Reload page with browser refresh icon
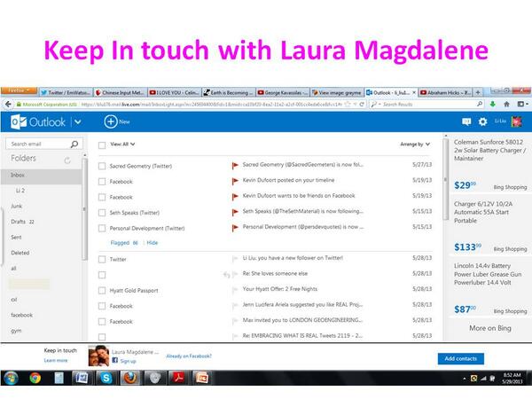 362,104
